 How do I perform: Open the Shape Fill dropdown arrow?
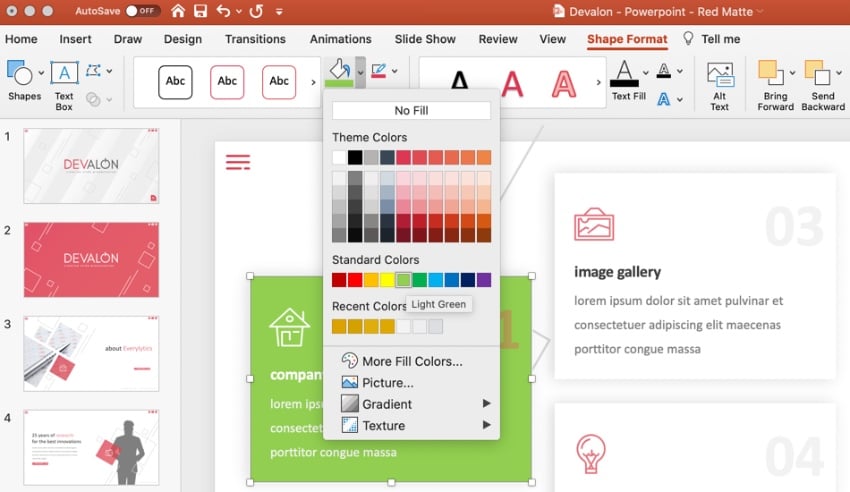coord(360,72)
